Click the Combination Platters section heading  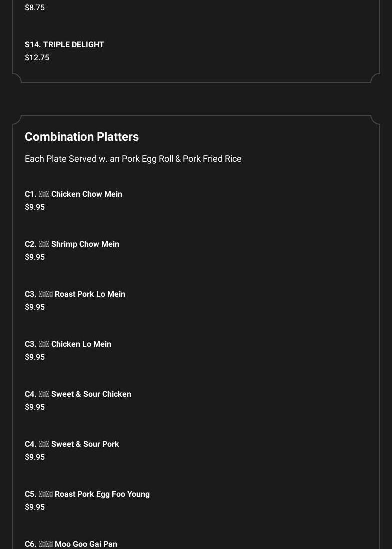[82, 136]
